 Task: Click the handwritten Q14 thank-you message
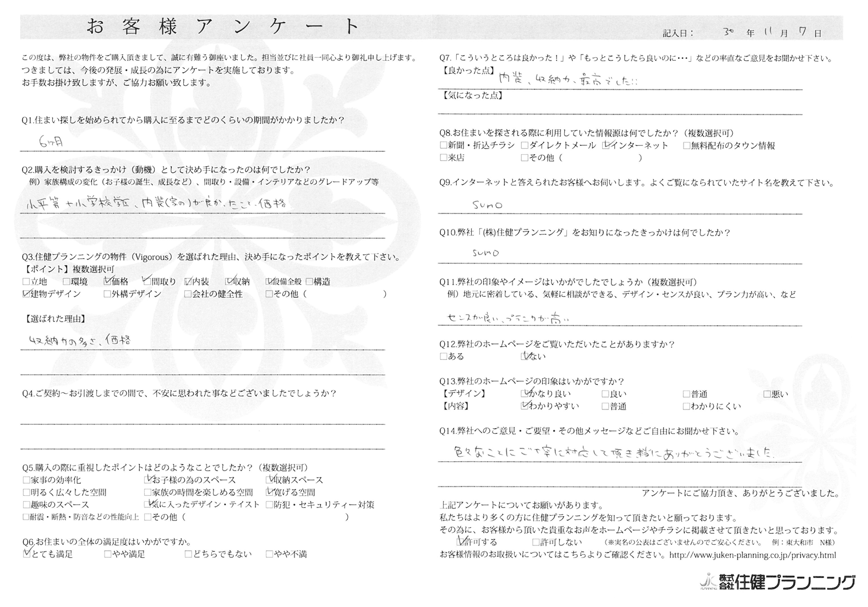613,452
